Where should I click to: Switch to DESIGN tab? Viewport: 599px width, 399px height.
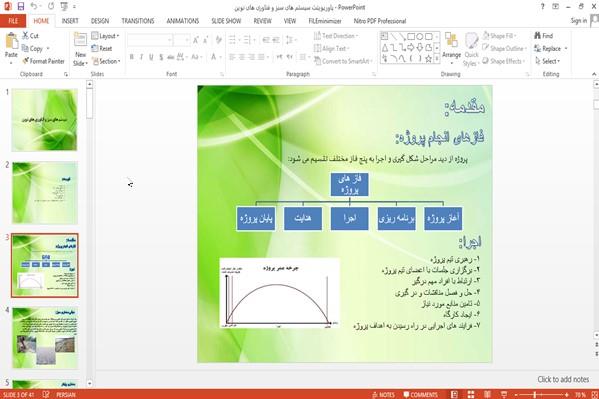click(100, 21)
